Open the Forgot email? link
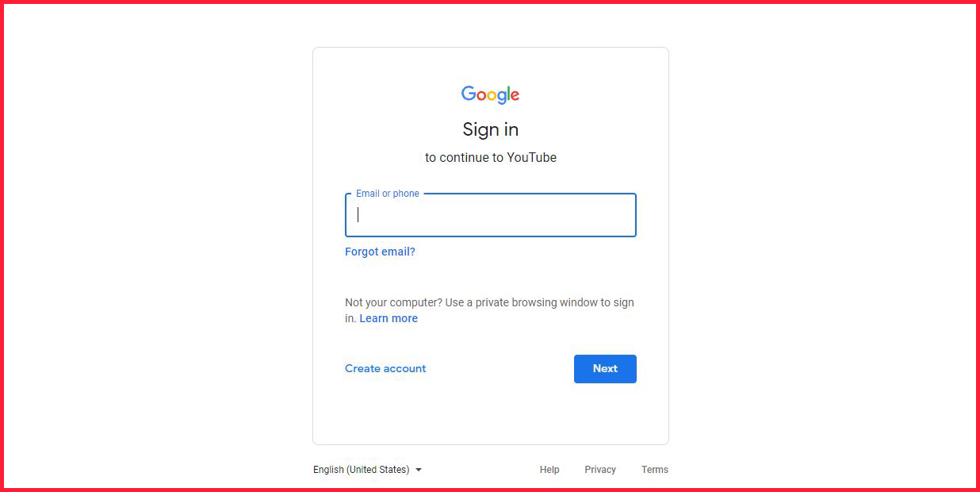 (380, 252)
